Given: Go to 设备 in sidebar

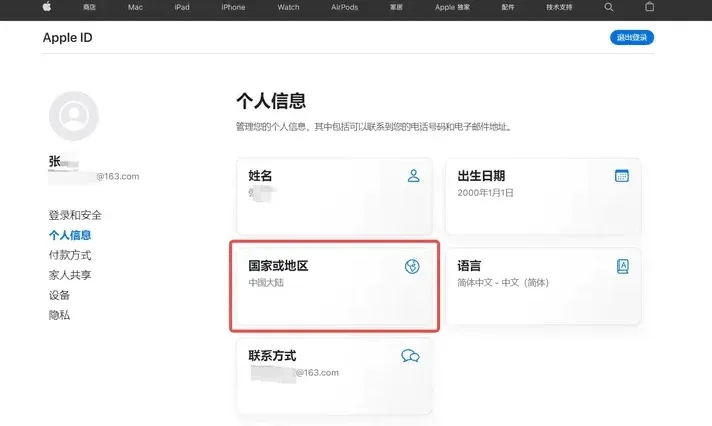Looking at the screenshot, I should pyautogui.click(x=59, y=295).
